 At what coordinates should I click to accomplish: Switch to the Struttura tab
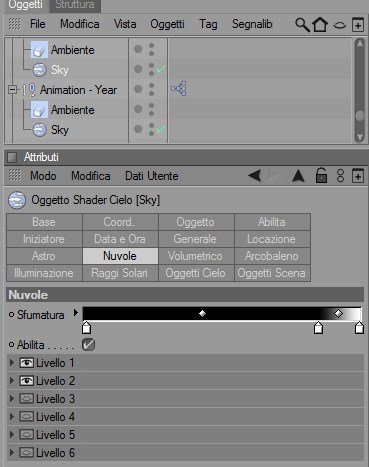pos(75,5)
